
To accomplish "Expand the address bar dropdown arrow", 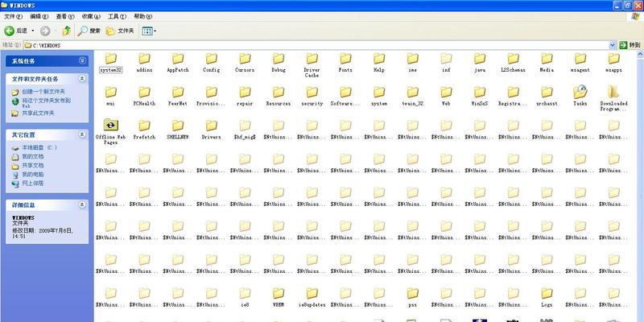I will coord(613,45).
